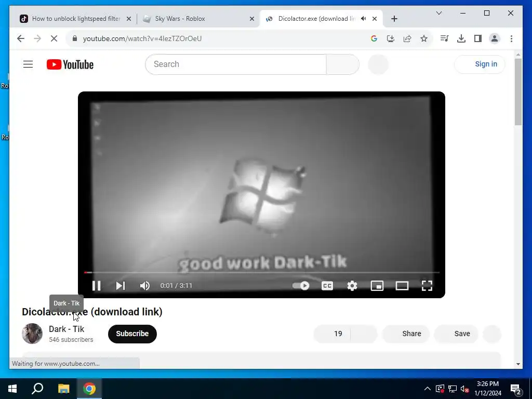Image resolution: width=532 pixels, height=399 pixels.
Task: Go to YouTube home logo
Action: pos(70,64)
